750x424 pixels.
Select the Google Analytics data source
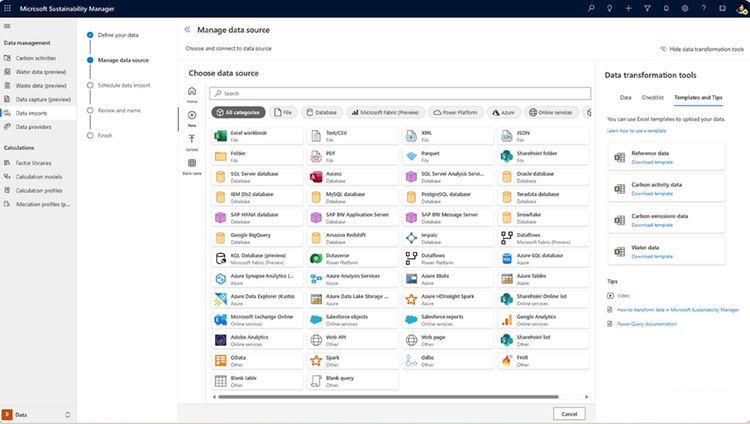543,320
